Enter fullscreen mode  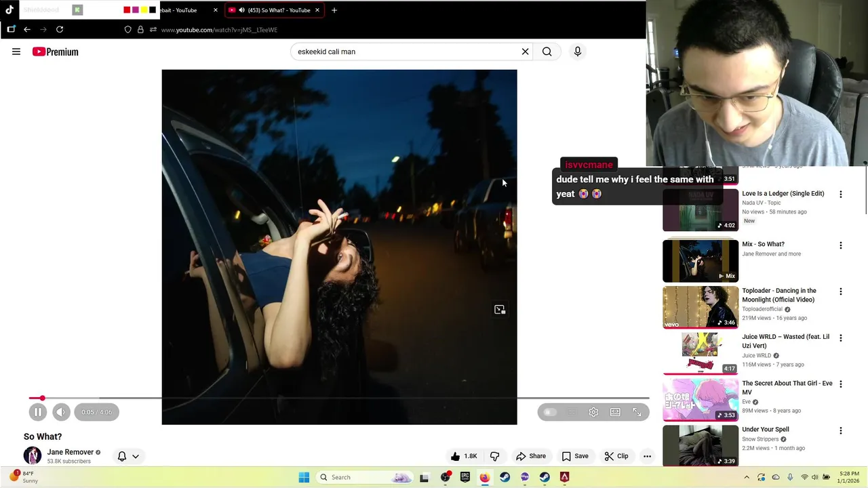point(637,412)
